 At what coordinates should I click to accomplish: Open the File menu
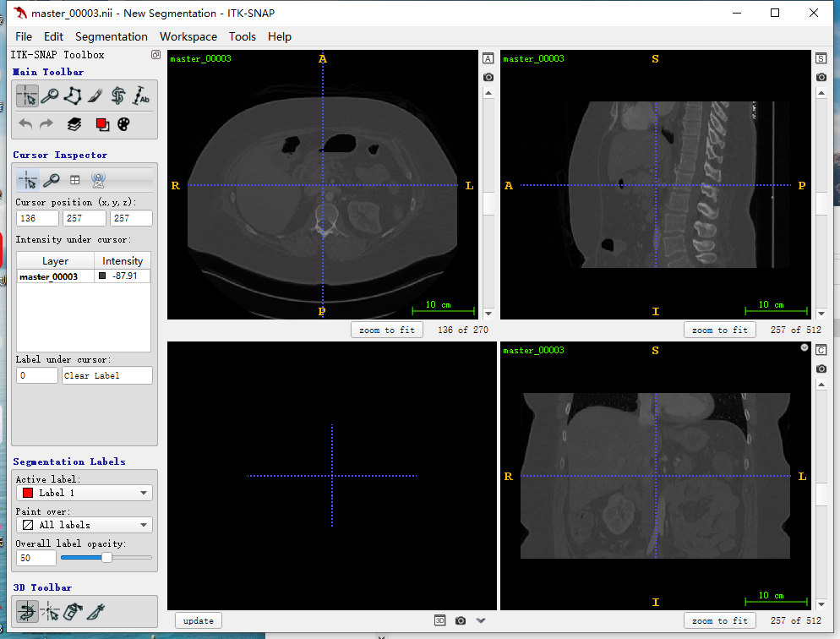pos(24,36)
